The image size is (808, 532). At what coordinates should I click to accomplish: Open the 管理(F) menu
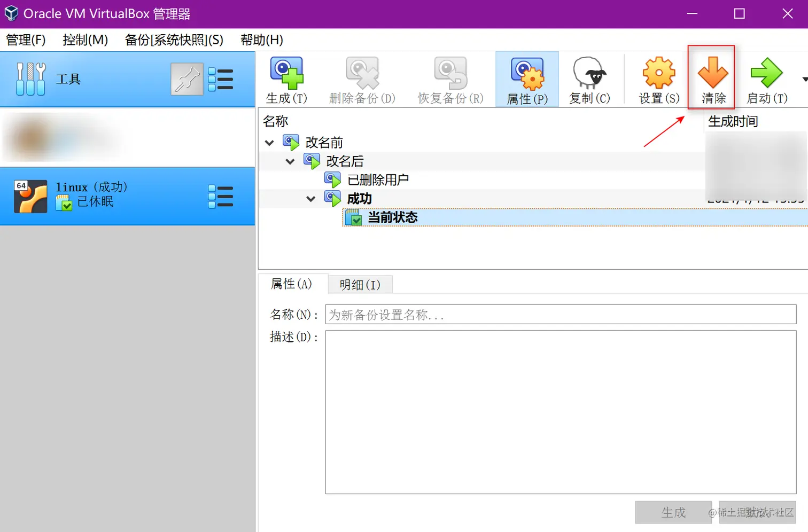pyautogui.click(x=26, y=40)
